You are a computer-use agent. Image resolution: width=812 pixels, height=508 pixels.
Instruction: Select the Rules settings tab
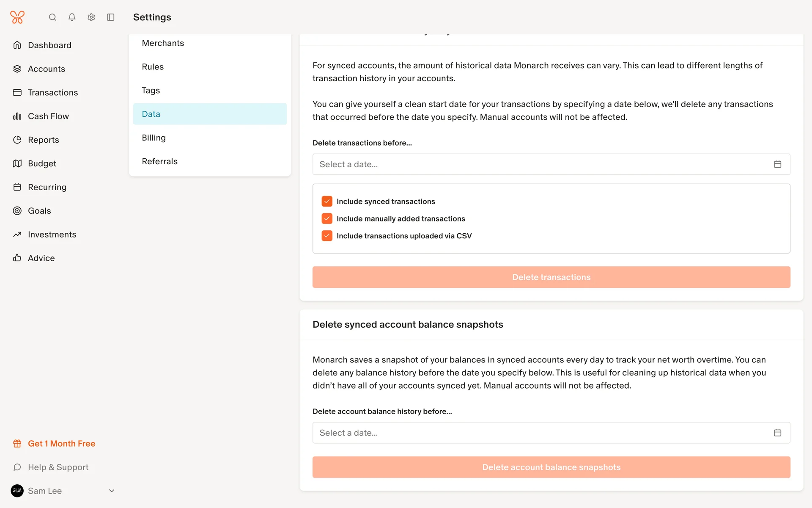tap(153, 67)
